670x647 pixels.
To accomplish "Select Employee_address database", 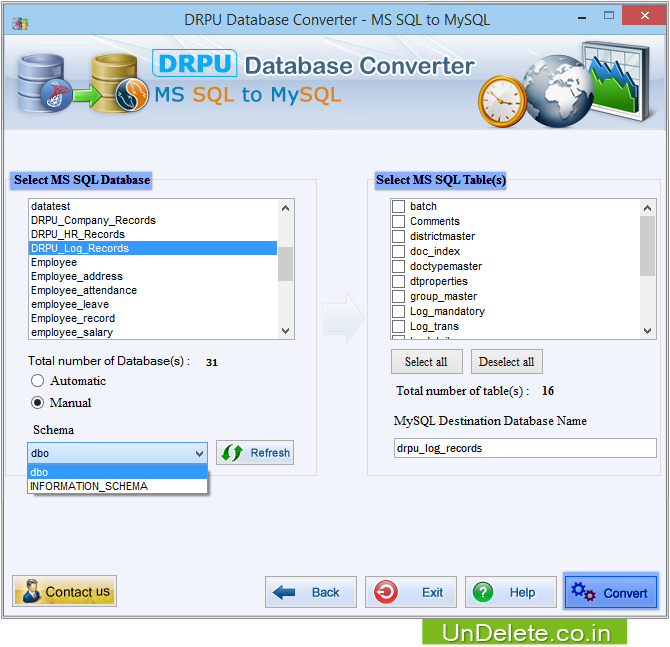I will pos(153,276).
